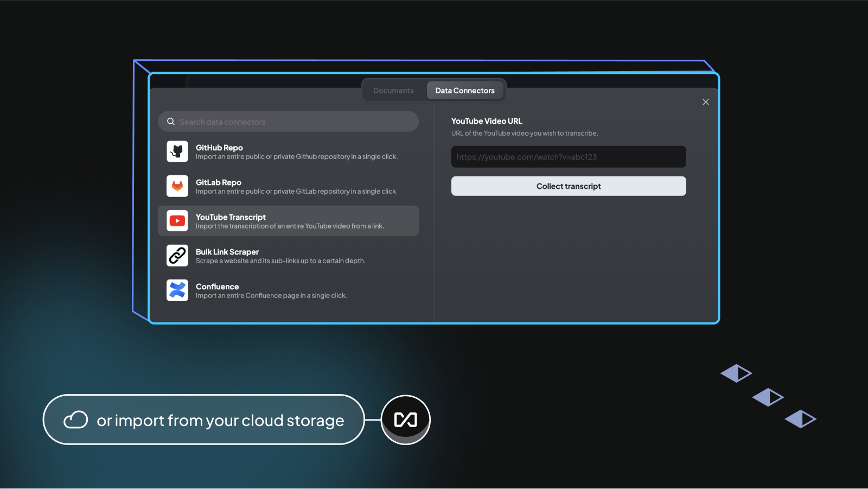Click the GitLab Repo fox logo icon
This screenshot has height=489, width=868.
coord(177,186)
